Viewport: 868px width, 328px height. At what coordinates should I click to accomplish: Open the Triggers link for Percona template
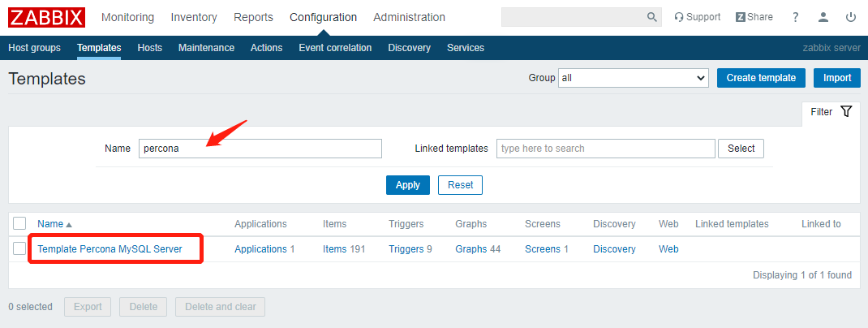point(406,249)
